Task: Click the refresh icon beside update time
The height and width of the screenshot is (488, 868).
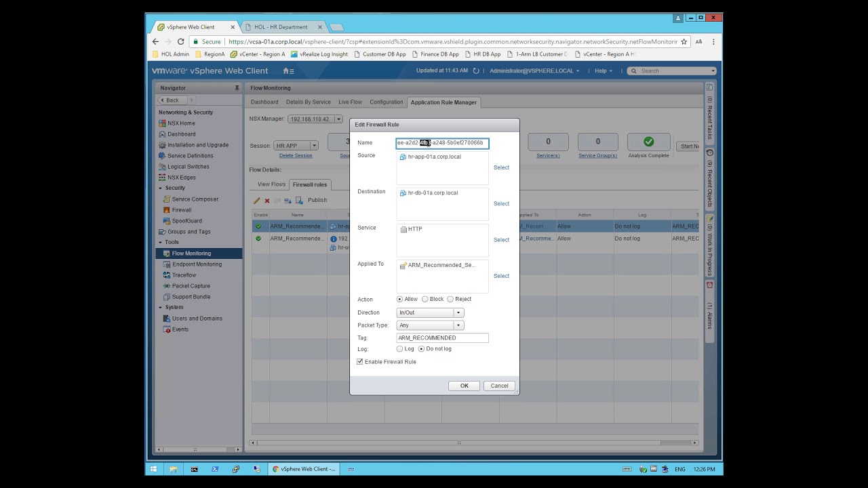Action: (x=476, y=71)
